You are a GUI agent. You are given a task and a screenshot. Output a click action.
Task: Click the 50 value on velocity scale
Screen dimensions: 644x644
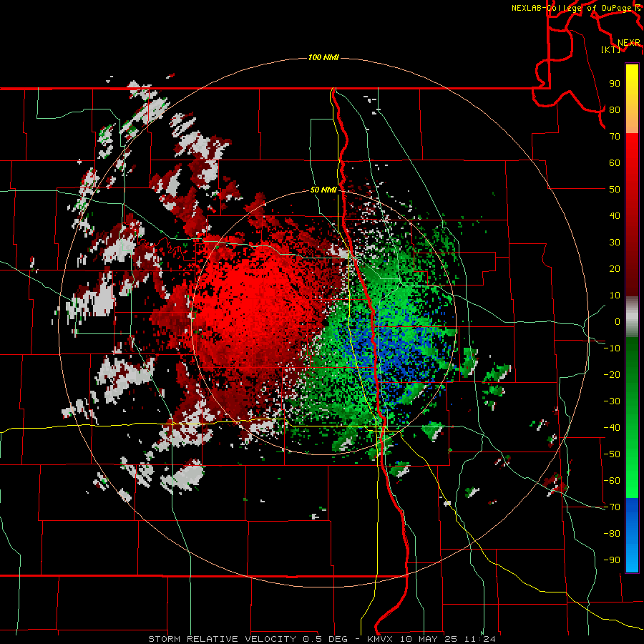[615, 190]
